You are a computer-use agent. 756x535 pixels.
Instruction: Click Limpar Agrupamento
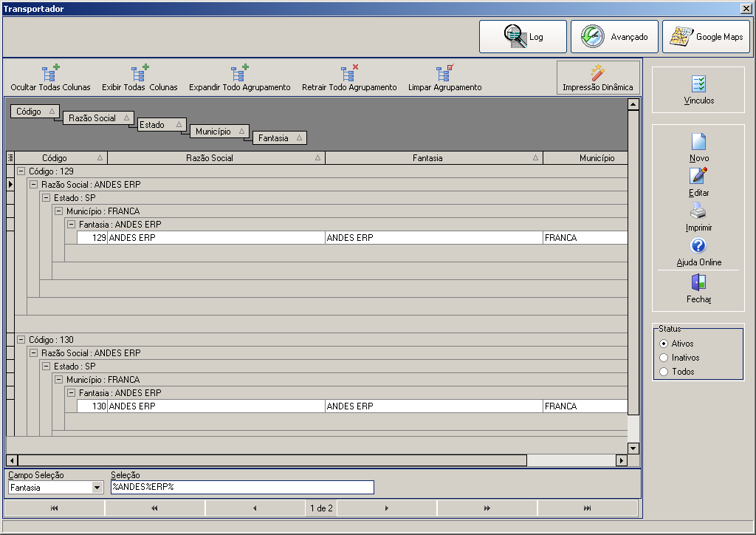(444, 78)
